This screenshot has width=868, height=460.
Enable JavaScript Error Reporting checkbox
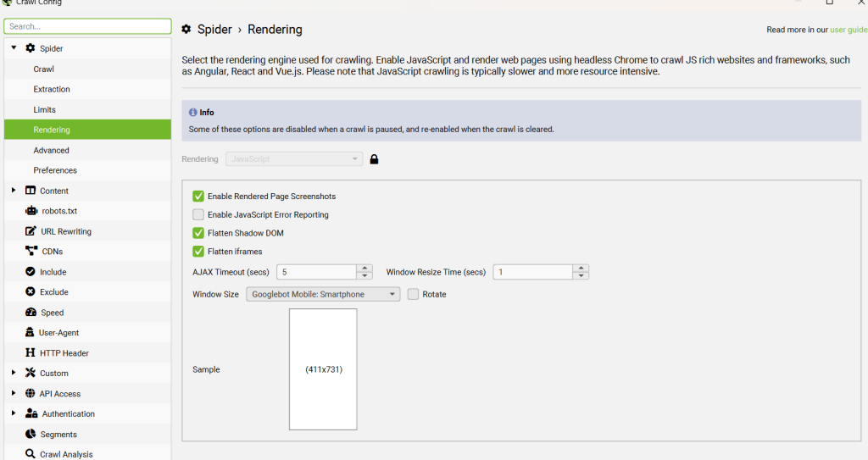coord(198,214)
